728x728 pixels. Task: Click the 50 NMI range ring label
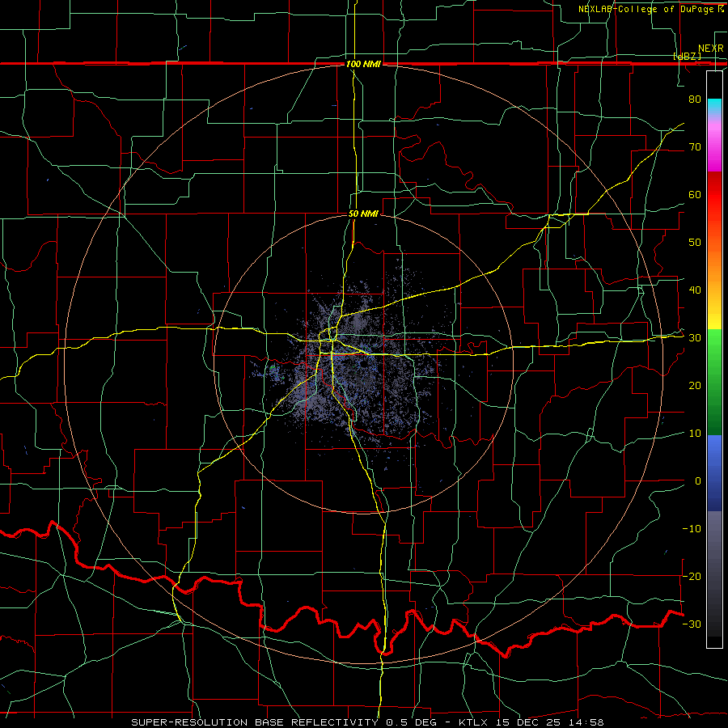363,214
